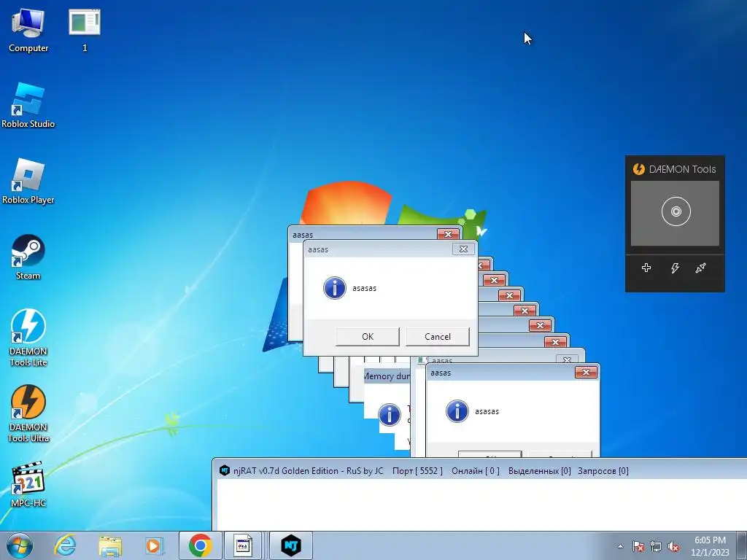Launch the Steam desktop shortcut

(28, 256)
